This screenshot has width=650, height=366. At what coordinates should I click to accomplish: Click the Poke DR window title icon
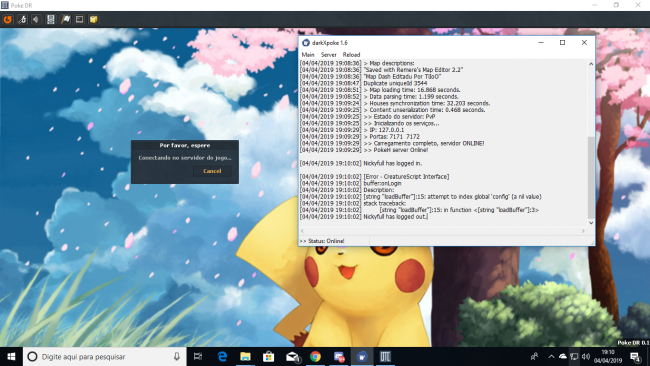5,5
